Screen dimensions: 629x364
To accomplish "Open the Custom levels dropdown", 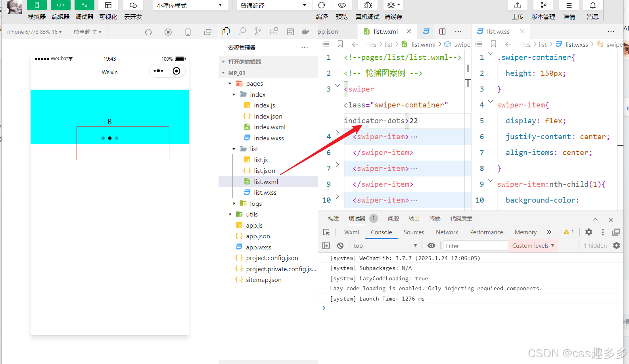I will point(533,246).
